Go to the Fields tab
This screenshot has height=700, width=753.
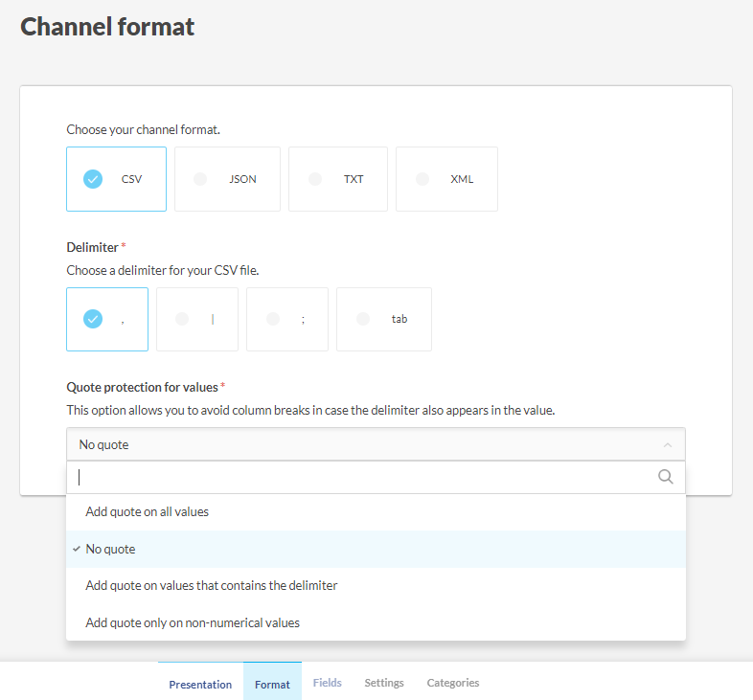click(327, 683)
